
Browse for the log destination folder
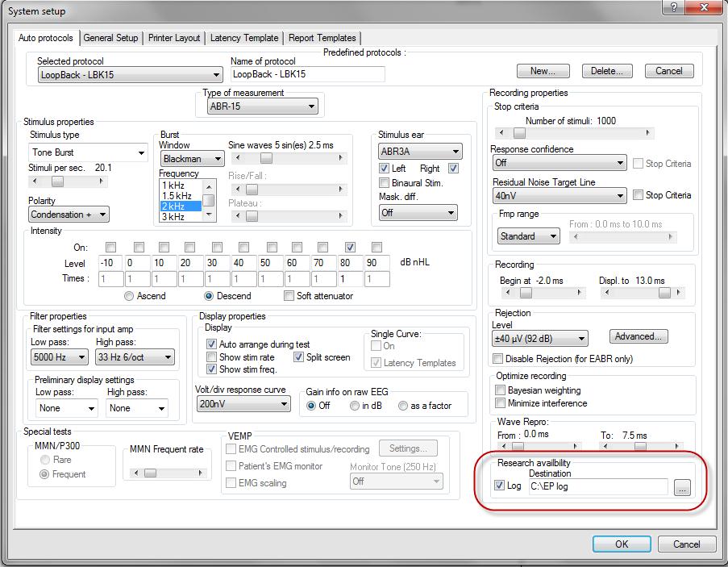(x=681, y=488)
